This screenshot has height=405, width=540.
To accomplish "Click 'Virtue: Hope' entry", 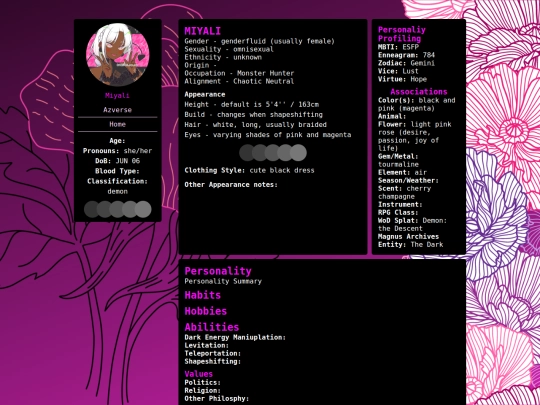I will [403, 79].
